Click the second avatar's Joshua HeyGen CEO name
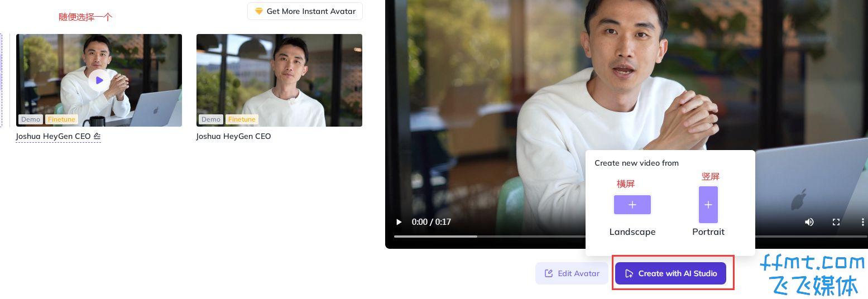 tap(233, 136)
